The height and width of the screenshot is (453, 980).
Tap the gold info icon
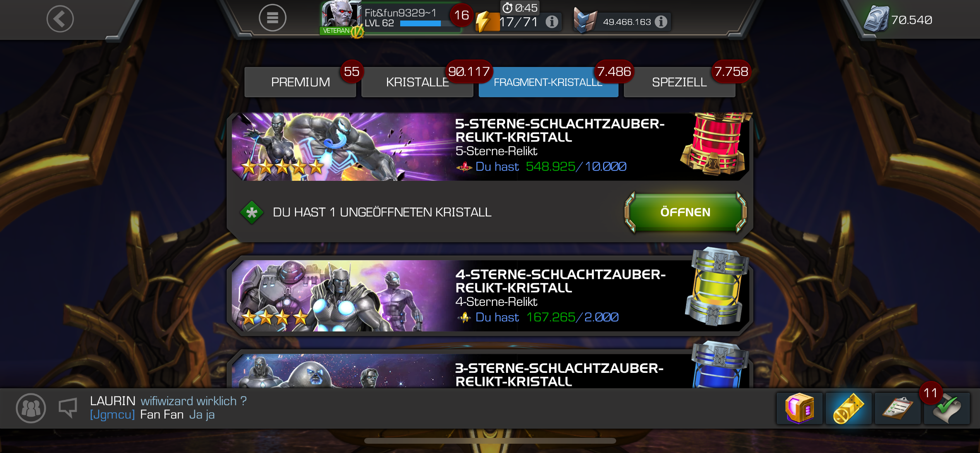click(x=661, y=22)
